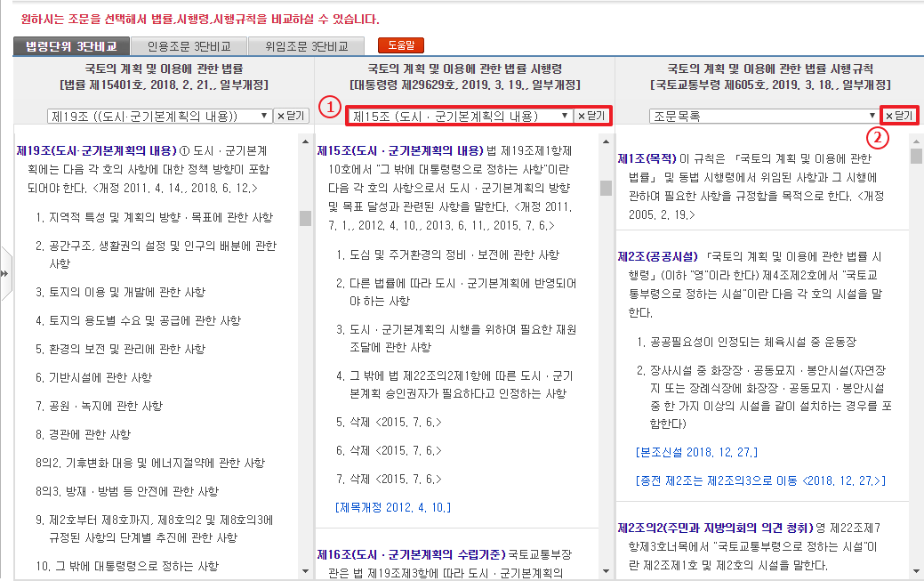924x581 pixels.
Task: Open the 제19조 article dropdown in law column
Action: coord(159,117)
